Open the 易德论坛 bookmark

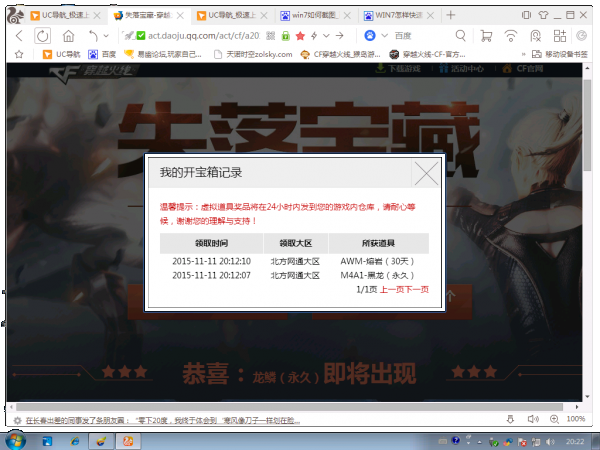point(163,54)
